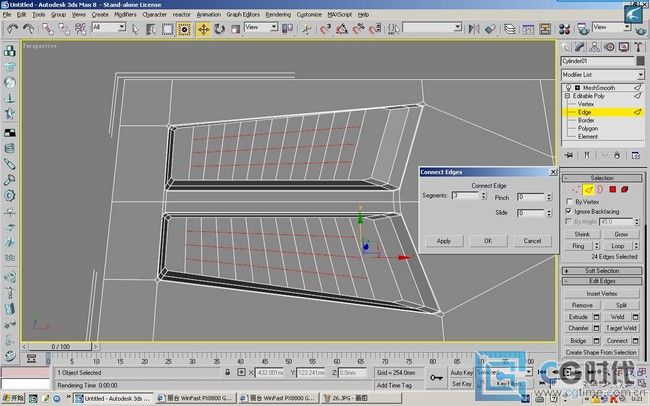
Task: Toggle the Auto Key button
Action: click(x=461, y=372)
